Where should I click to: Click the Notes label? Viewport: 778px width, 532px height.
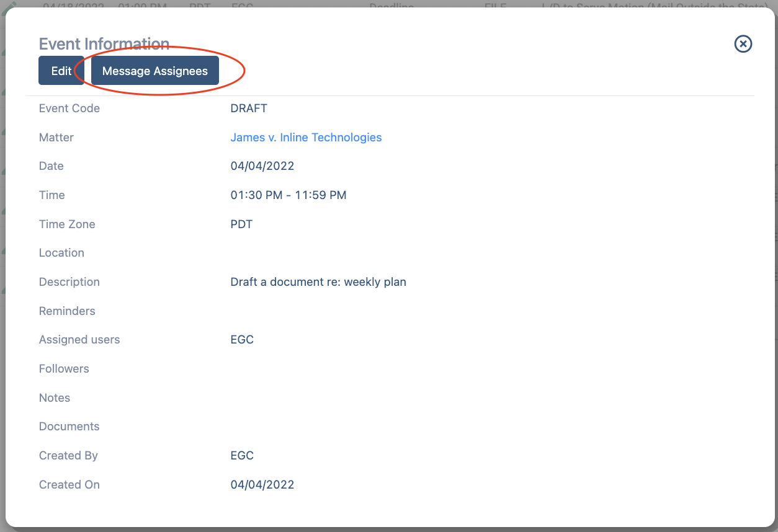click(x=55, y=398)
